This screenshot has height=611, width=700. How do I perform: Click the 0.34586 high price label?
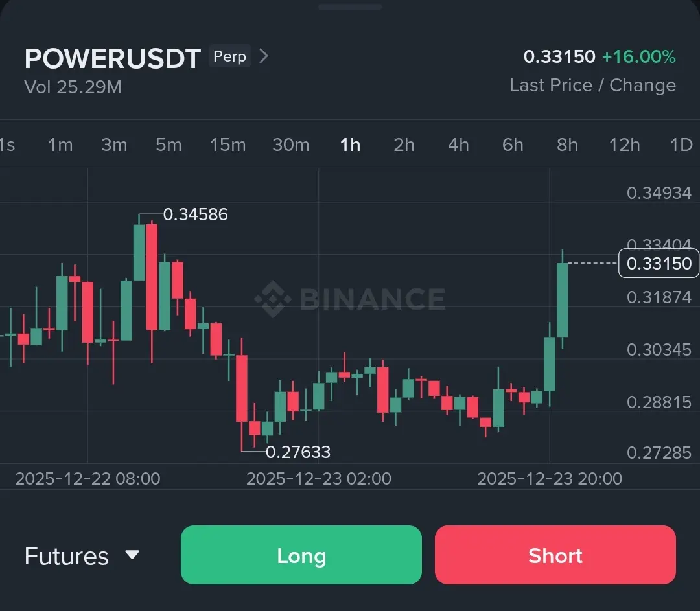pos(196,214)
